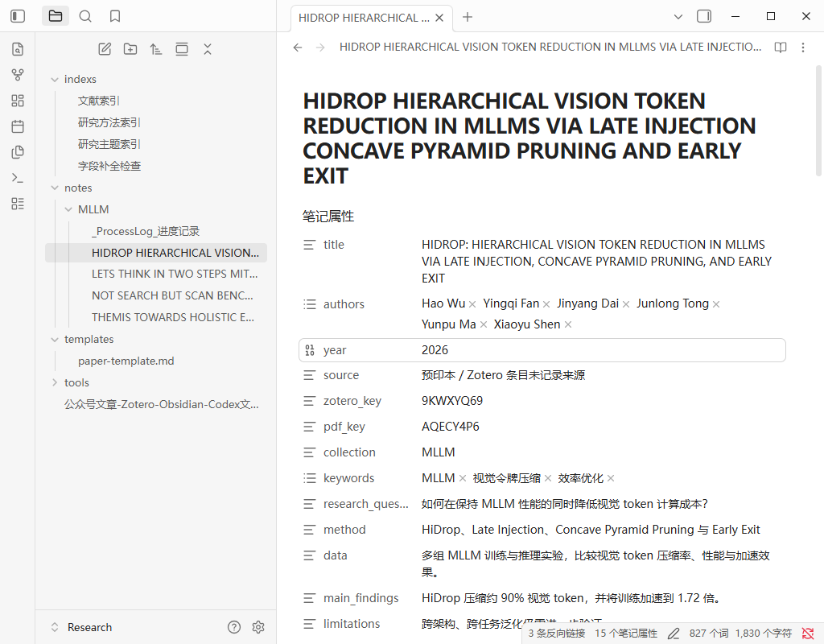Click the sync status icon in status bar

click(808, 634)
